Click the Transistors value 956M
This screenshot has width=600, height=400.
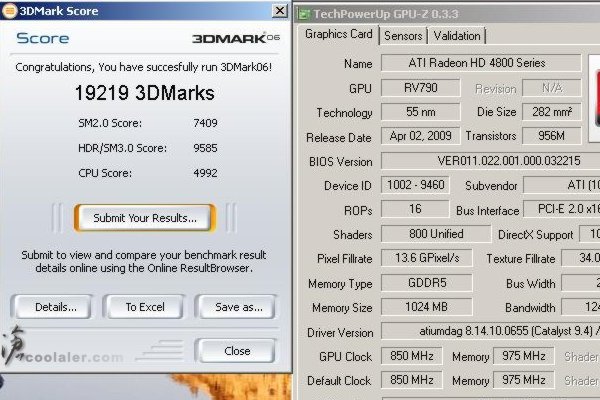click(x=552, y=136)
